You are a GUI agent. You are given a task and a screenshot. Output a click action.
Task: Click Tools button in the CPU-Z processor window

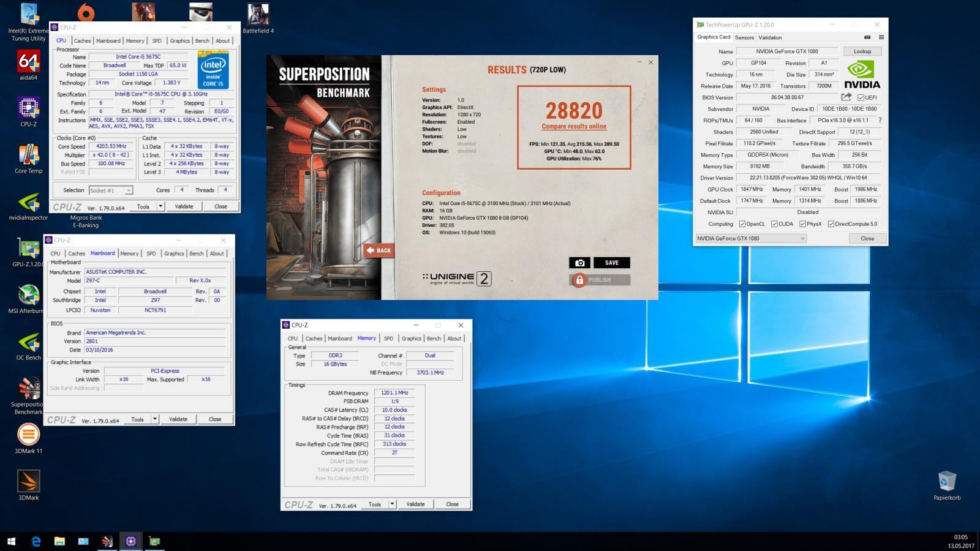pyautogui.click(x=143, y=206)
